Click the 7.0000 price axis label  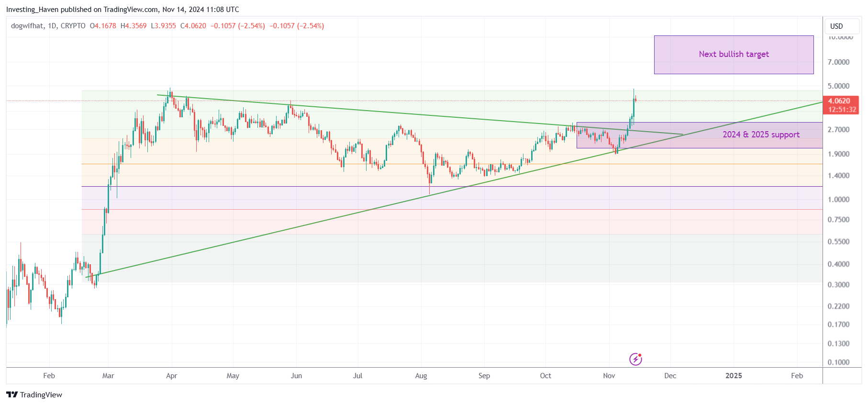838,62
